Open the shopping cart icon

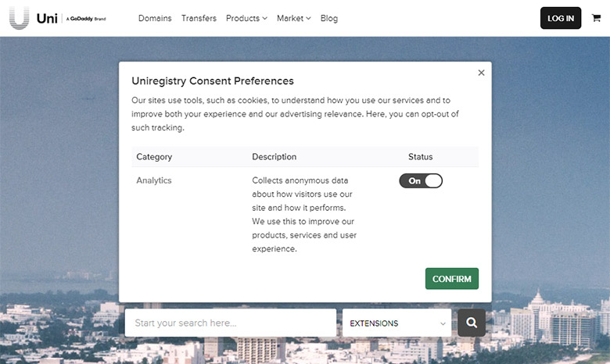pos(596,18)
